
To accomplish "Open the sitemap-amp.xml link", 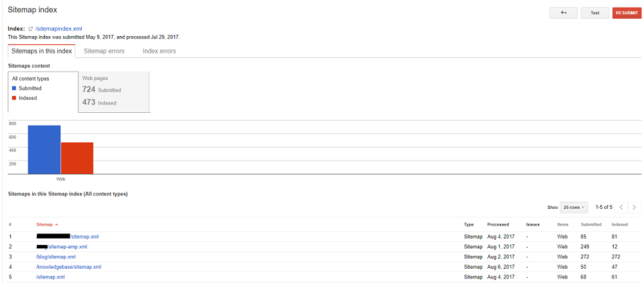I will click(x=68, y=247).
